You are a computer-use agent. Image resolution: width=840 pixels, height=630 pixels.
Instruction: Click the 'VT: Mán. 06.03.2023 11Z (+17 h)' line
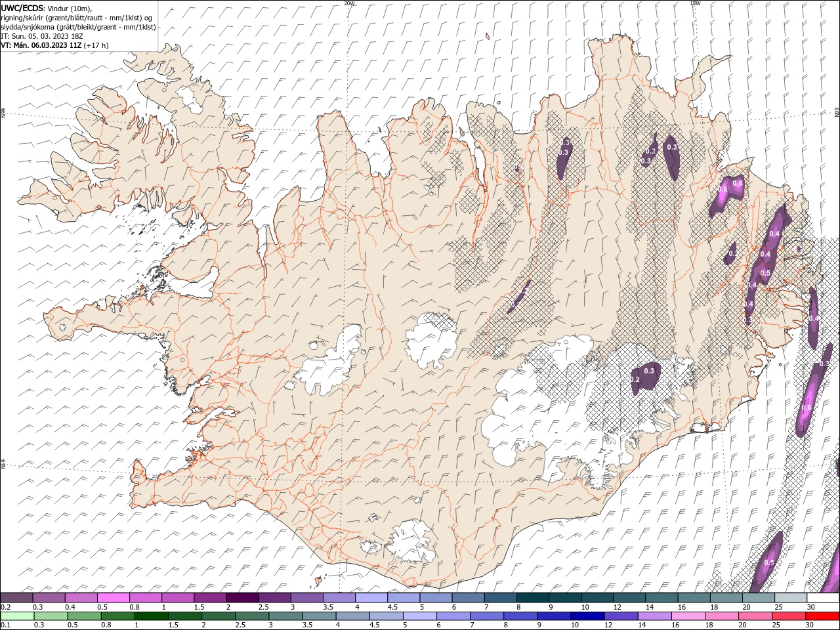54,45
